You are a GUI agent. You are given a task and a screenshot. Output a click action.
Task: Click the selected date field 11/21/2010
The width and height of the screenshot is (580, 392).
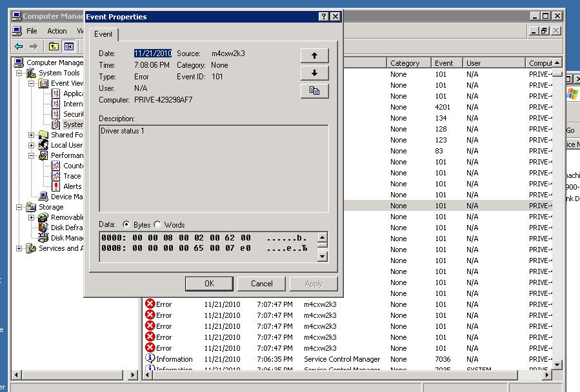point(153,54)
